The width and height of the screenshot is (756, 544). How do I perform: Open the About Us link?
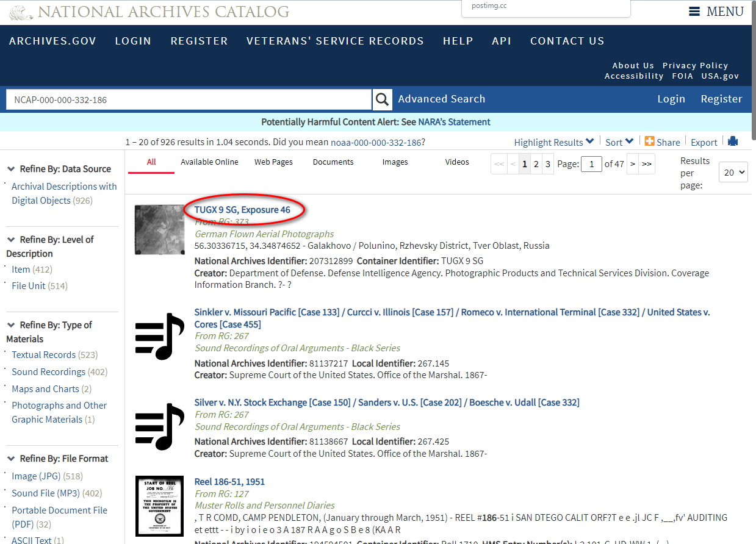coord(633,65)
